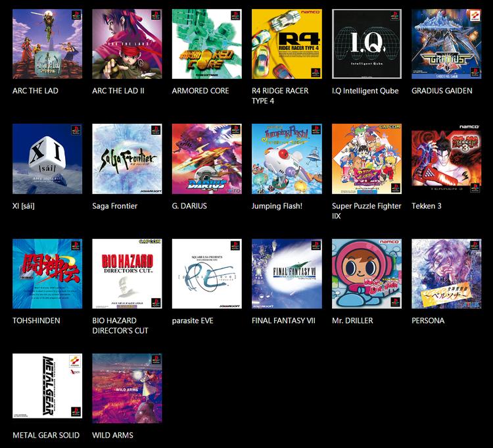493x448 pixels.
Task: Click "R4 RIDGE RACER TYPE 4" title
Action: tap(280, 96)
